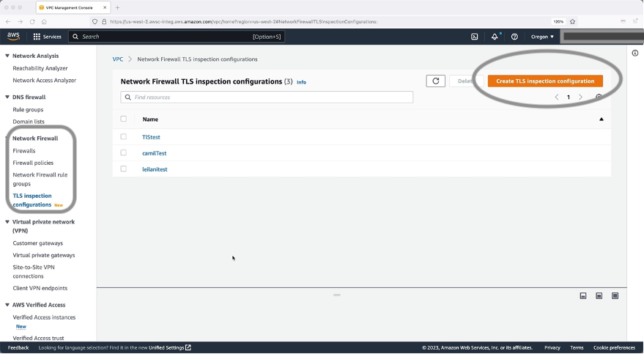The height and width of the screenshot is (354, 644).
Task: Open Firewalls in the sidebar
Action: coord(24,151)
